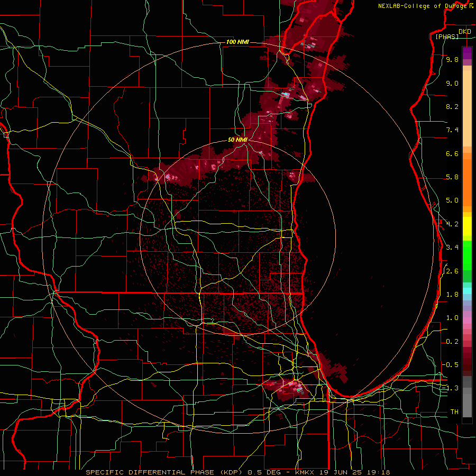Click the -0.5 value on the color scale
This screenshot has height=476, width=476.
tap(451, 364)
